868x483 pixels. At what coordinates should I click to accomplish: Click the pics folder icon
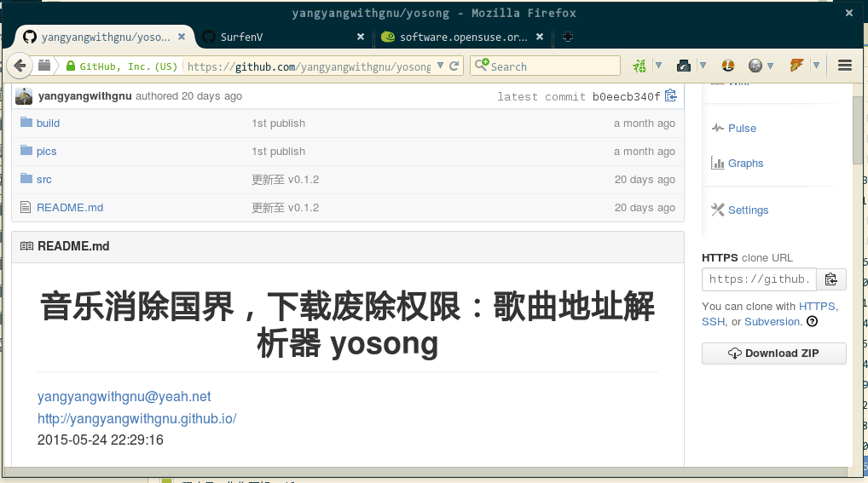tap(26, 151)
